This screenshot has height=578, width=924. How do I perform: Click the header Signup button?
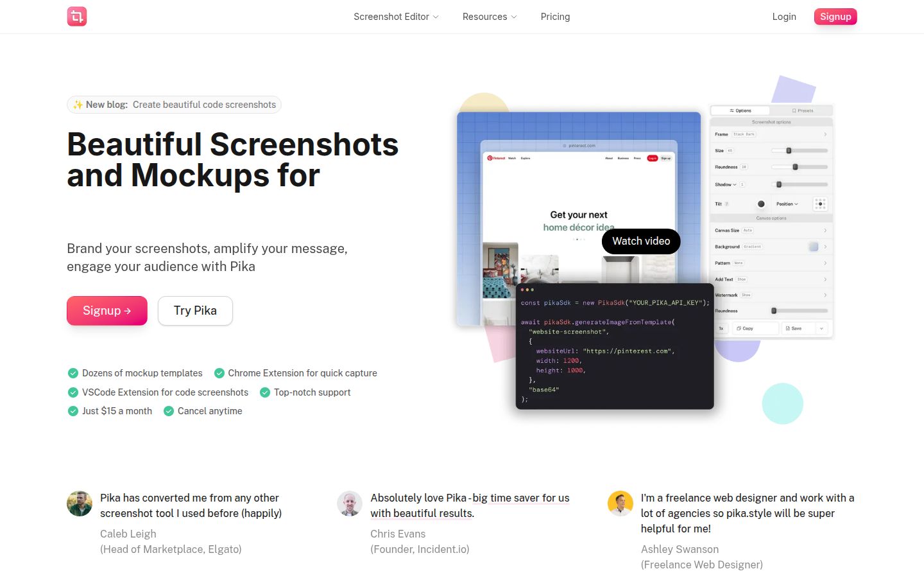coord(835,17)
